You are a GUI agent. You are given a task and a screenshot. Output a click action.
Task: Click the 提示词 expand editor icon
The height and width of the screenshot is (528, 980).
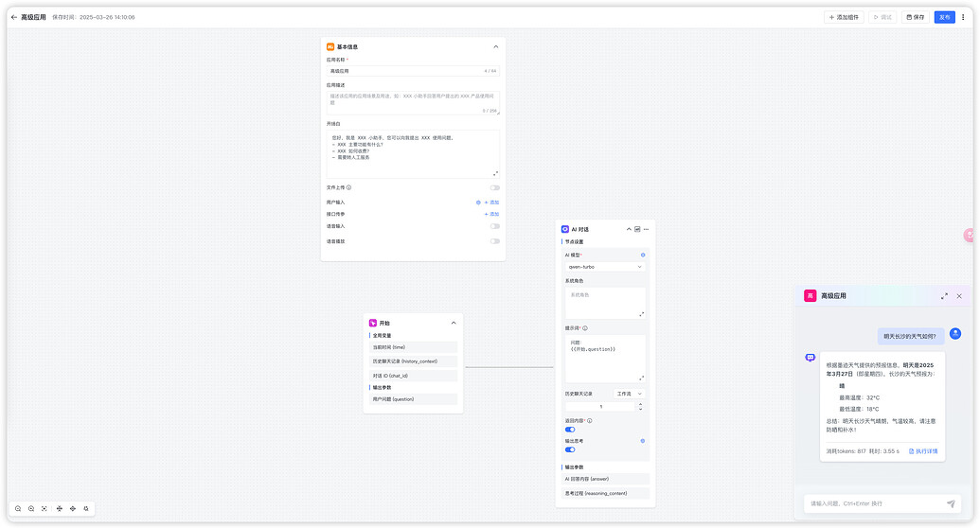[641, 378]
